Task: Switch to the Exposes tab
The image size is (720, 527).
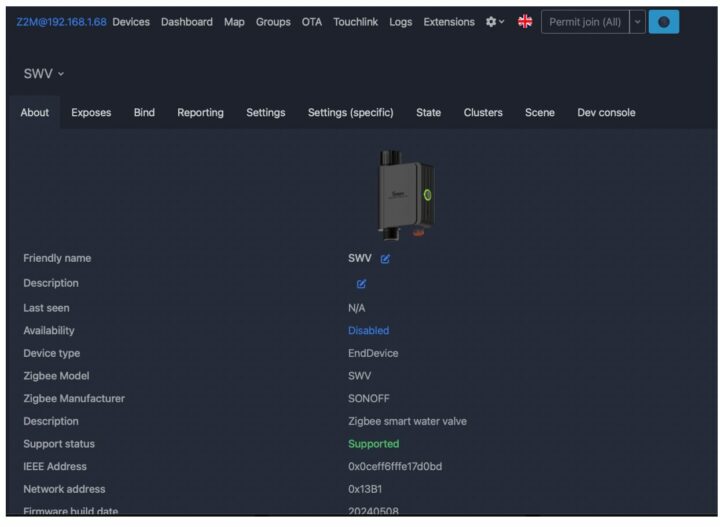Action: 91,113
